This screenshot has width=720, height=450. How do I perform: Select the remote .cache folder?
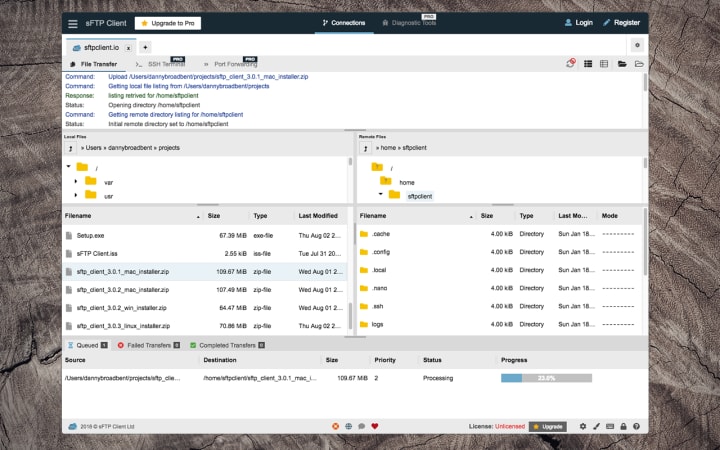501,234
